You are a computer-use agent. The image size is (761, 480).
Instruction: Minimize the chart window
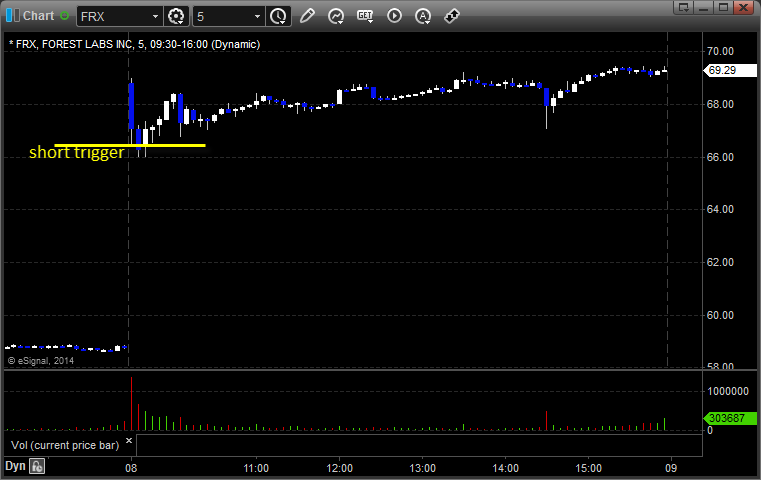704,7
